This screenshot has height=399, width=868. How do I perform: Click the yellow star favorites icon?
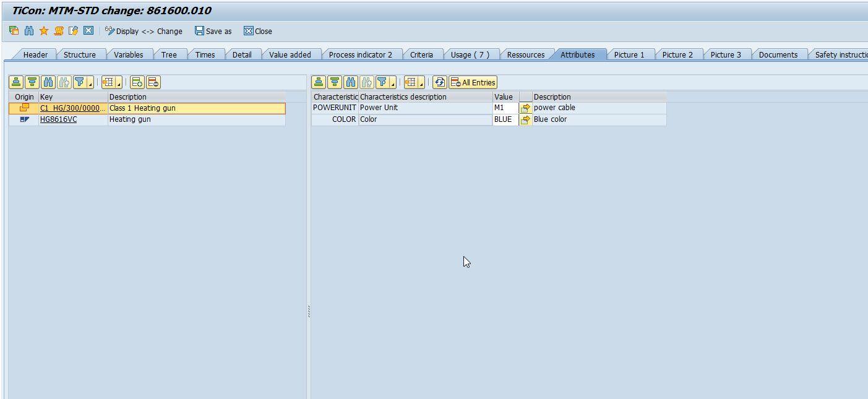coord(44,31)
